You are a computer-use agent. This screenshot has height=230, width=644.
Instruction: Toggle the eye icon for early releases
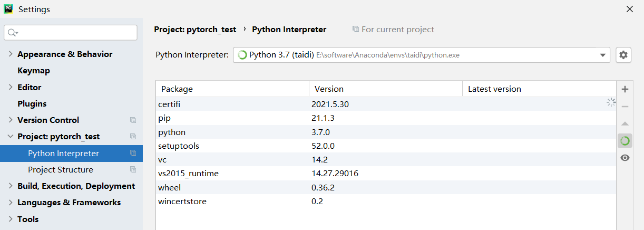click(625, 158)
